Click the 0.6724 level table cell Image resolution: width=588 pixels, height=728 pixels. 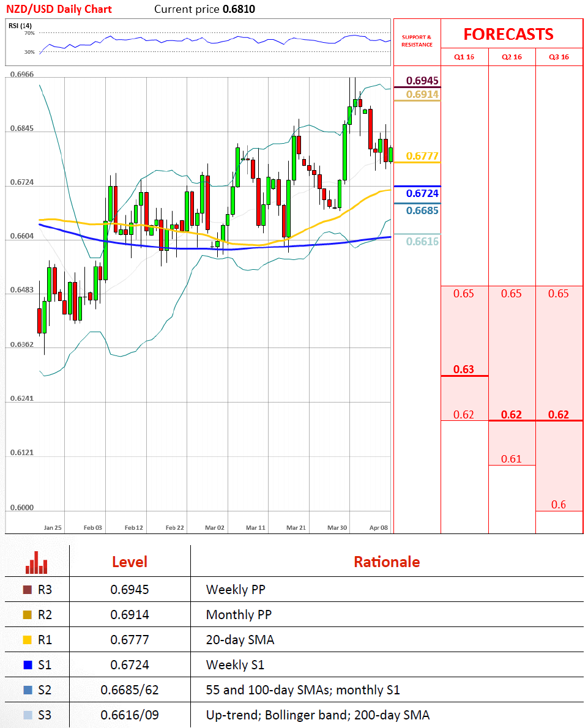tap(130, 665)
